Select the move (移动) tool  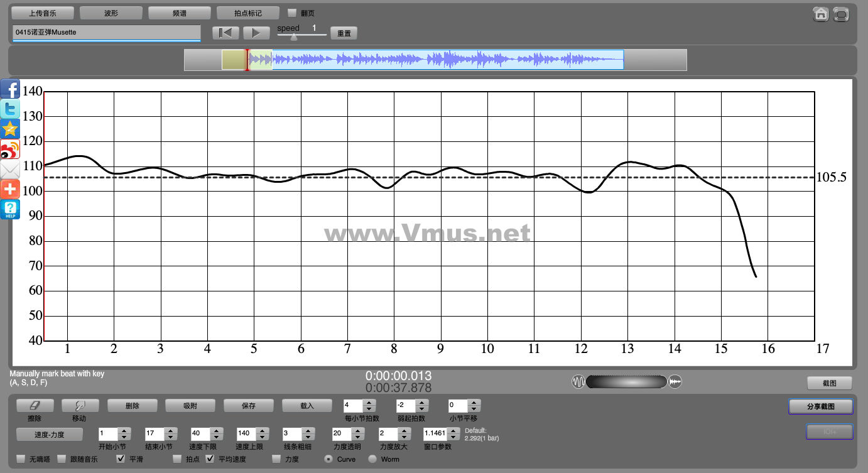79,406
